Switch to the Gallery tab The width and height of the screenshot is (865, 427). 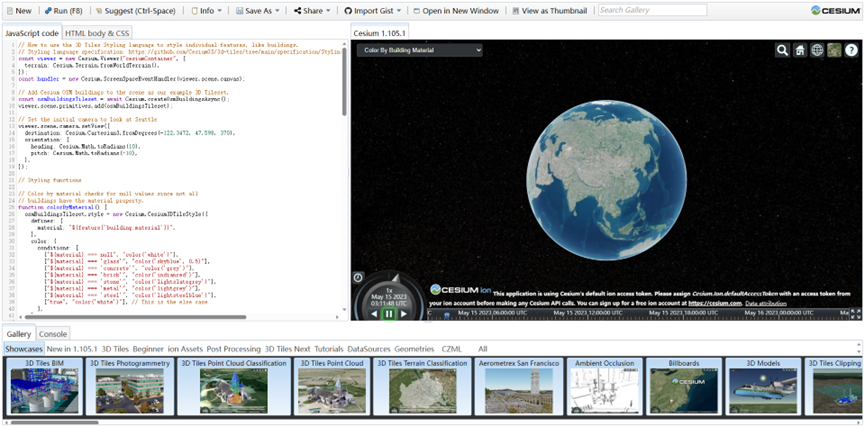coord(19,334)
